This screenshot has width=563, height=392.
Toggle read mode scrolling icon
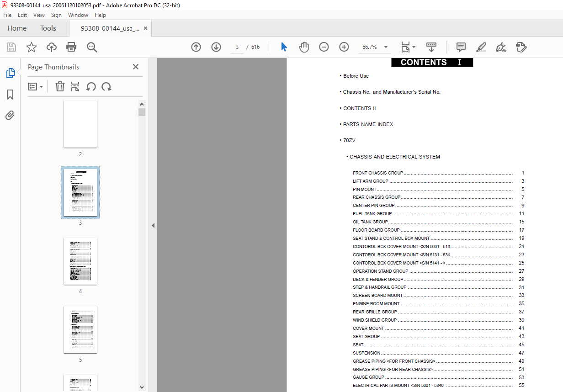pos(431,47)
